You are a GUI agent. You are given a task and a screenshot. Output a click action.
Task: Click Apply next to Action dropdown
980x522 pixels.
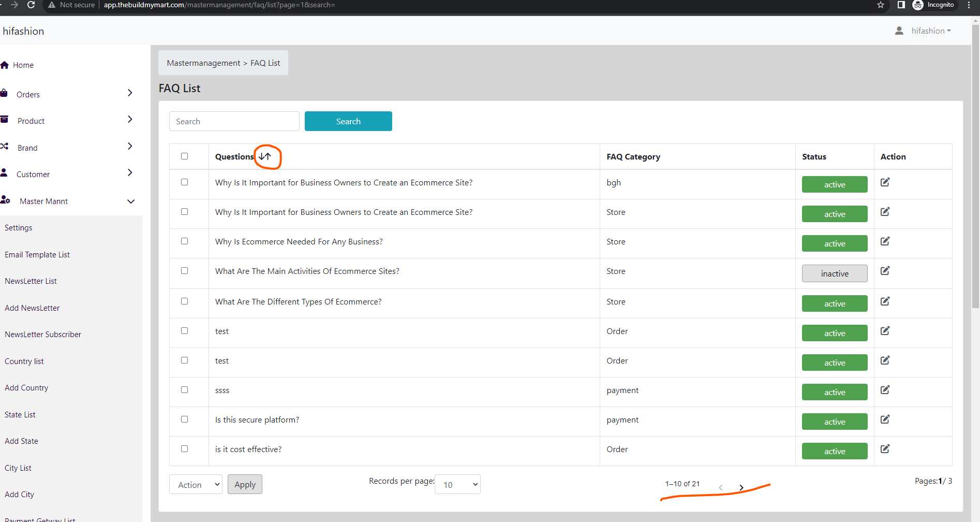pyautogui.click(x=245, y=484)
